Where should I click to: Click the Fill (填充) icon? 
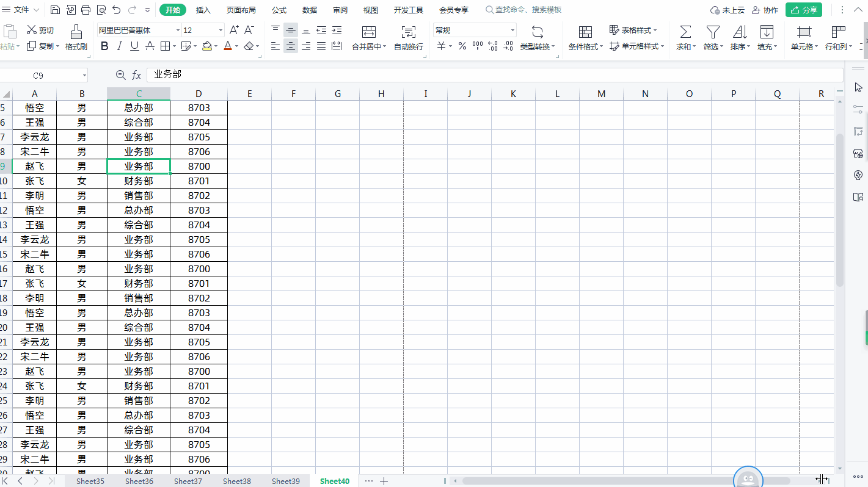pyautogui.click(x=767, y=32)
